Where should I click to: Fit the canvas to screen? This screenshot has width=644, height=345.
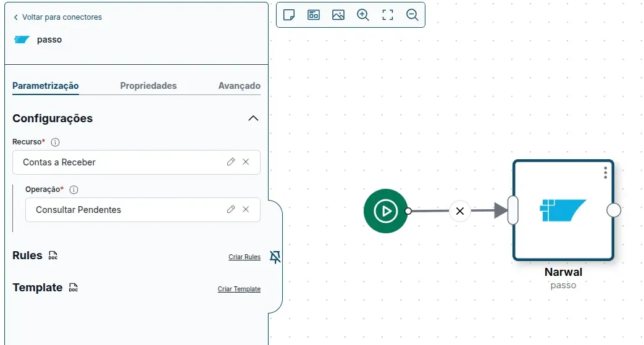click(x=388, y=15)
